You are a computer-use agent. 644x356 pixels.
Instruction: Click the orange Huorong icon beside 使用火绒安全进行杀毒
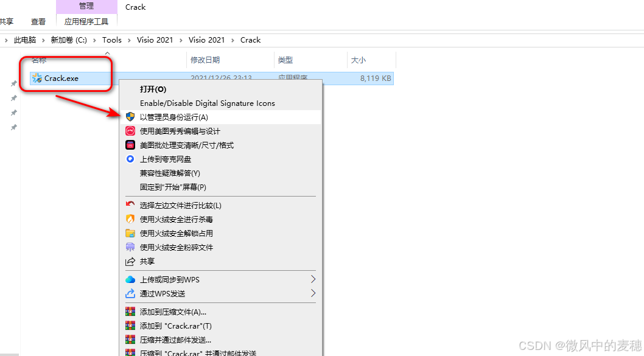130,219
